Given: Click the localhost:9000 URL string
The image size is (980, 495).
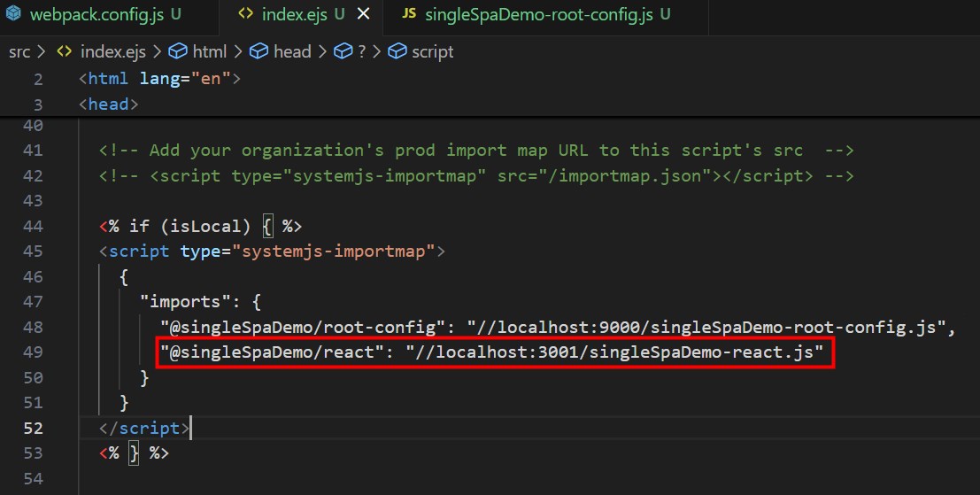Looking at the screenshot, I should tap(706, 327).
